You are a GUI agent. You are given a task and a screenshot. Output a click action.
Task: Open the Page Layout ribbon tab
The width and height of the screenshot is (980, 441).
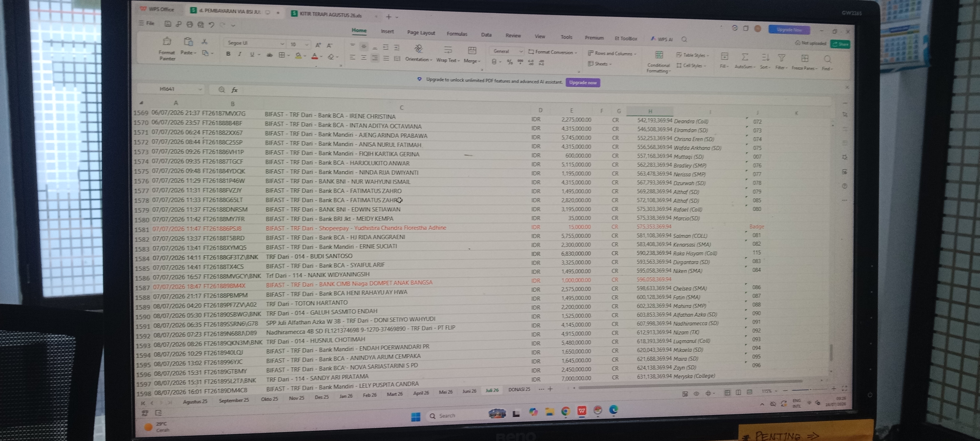point(421,33)
